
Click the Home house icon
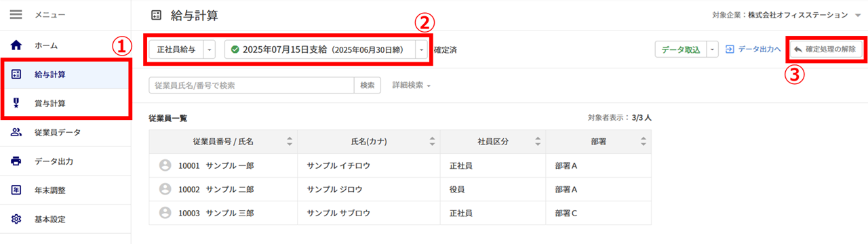16,45
